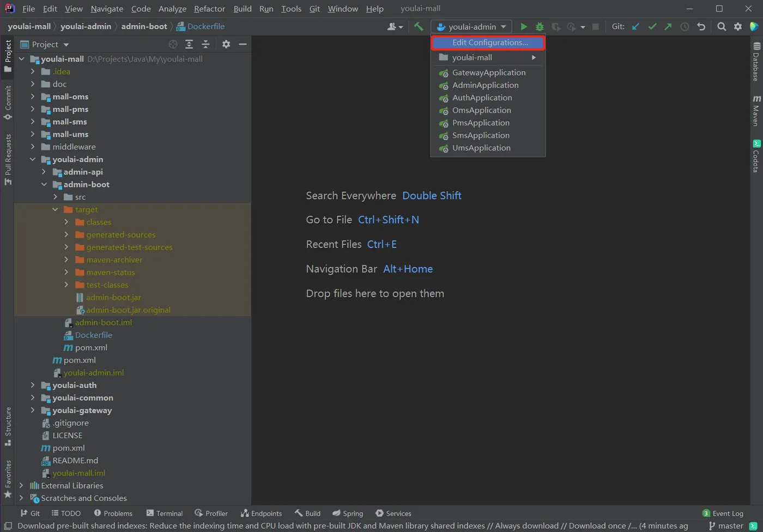Run youlai-admin with the green play icon
Viewport: 763px width, 532px height.
coord(524,26)
